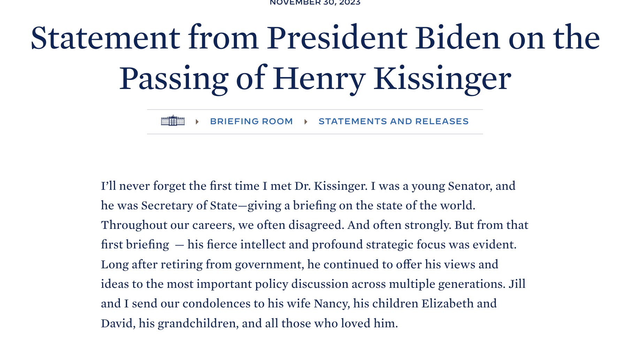
Task: Click Henry Kissinger in the headline
Action: point(392,79)
